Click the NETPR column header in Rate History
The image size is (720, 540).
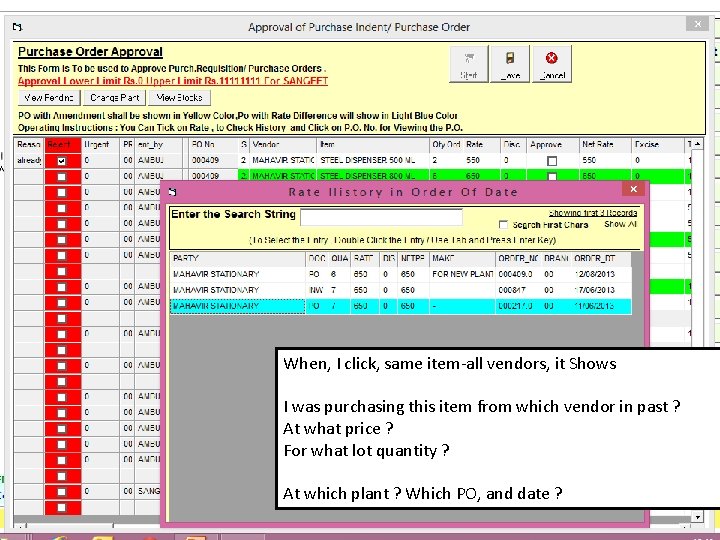pyautogui.click(x=413, y=259)
